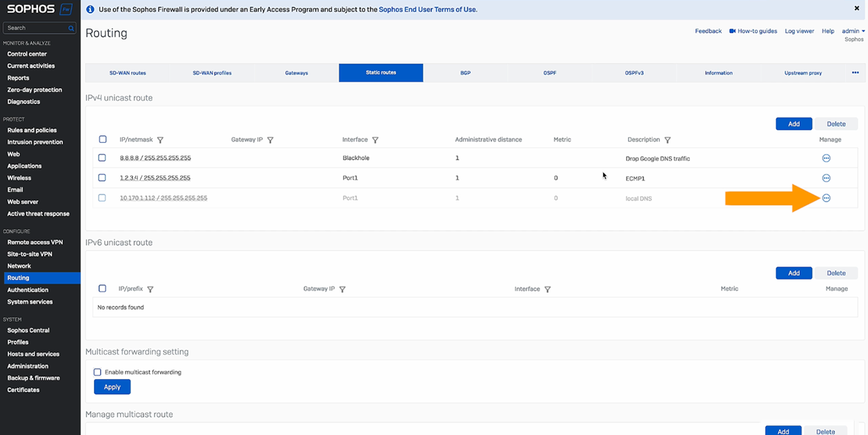Filter the IPv4 Interface column
Screen dimensions: 868x435
375,140
